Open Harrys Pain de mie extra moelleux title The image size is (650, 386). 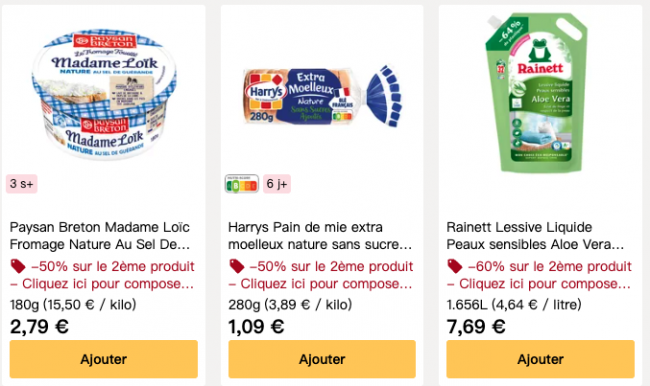pyautogui.click(x=320, y=235)
